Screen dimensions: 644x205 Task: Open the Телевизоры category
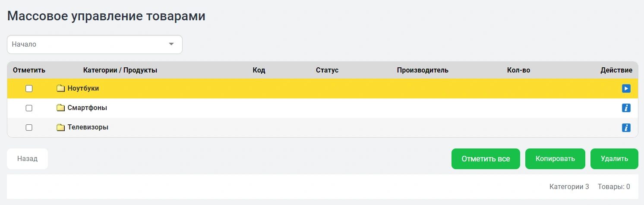click(x=88, y=128)
